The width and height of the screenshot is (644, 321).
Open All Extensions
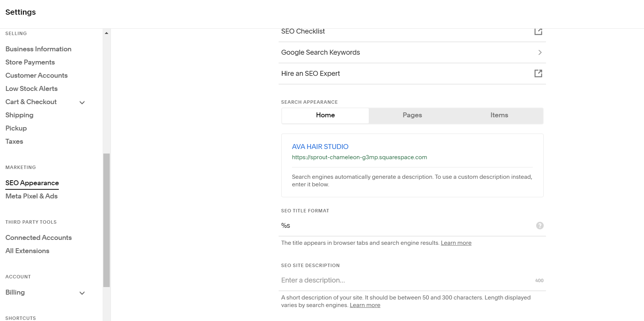coord(28,251)
